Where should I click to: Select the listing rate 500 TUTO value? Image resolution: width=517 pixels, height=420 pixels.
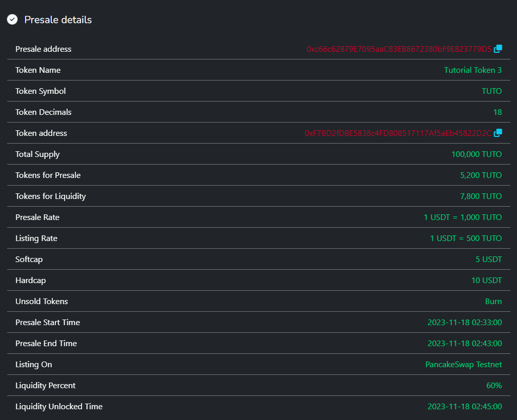coord(466,238)
